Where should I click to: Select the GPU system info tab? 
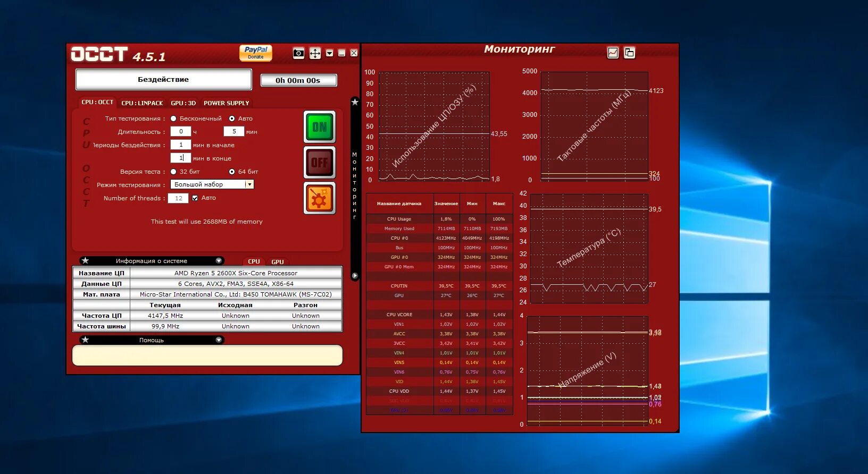[x=278, y=261]
